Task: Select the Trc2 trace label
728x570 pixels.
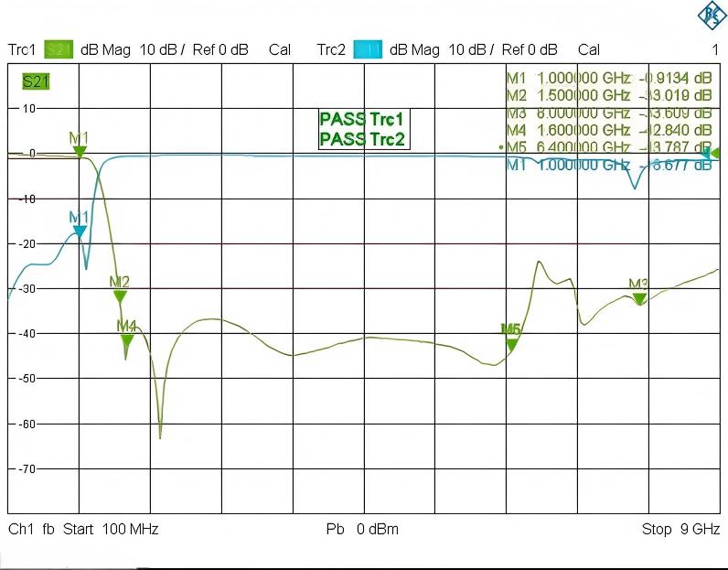Action: point(332,49)
